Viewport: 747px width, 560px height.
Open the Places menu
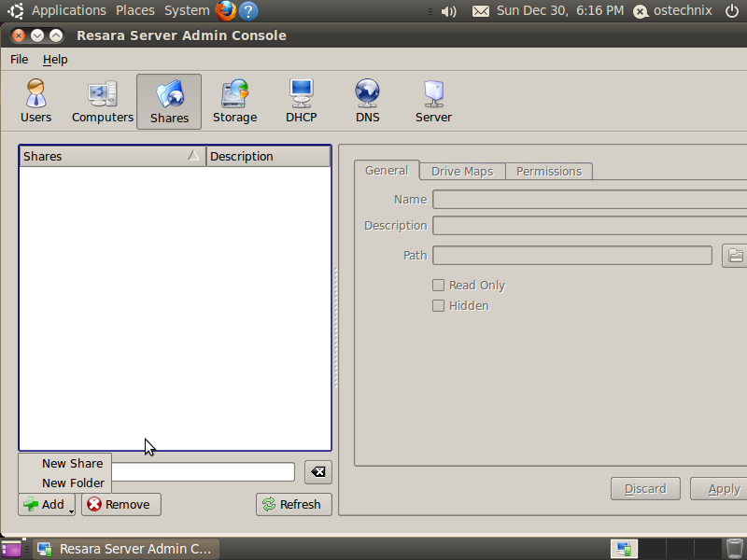pyautogui.click(x=135, y=10)
